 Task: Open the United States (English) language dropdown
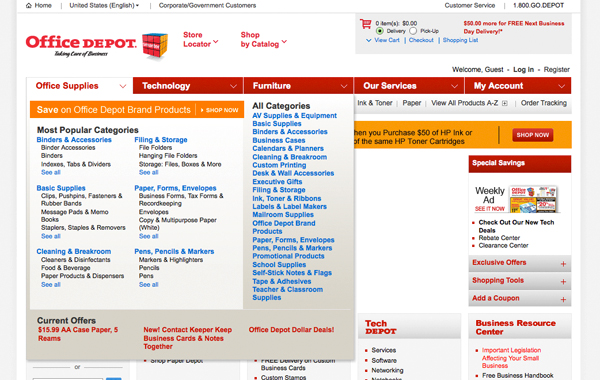(104, 5)
